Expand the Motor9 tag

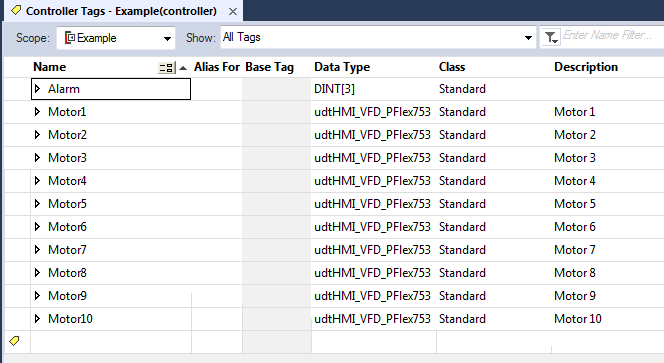click(37, 295)
